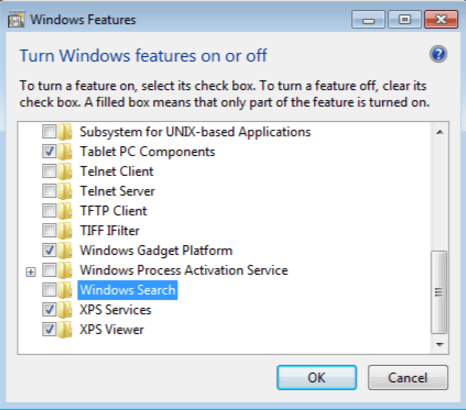
Task: Uncheck Tablet PC Components checkbox
Action: (x=49, y=151)
